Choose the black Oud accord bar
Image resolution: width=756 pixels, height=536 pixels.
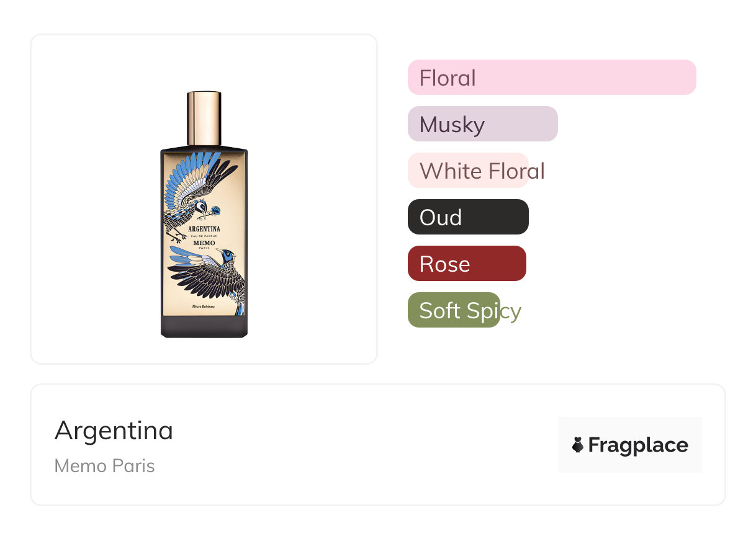pyautogui.click(x=467, y=217)
